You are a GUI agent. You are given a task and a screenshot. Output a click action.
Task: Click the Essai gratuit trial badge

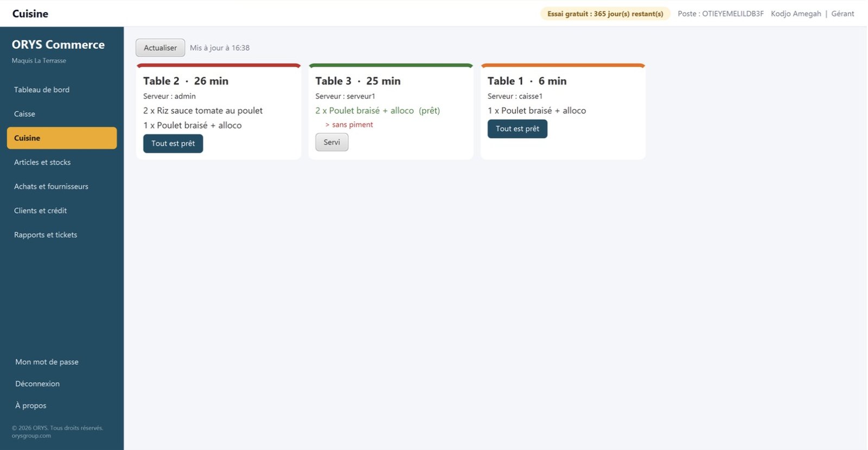(605, 14)
